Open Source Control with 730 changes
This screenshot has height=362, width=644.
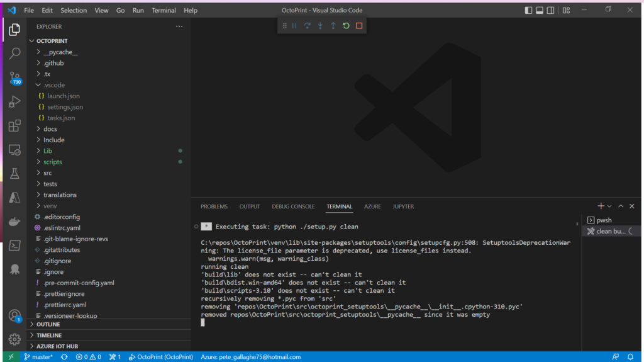[x=14, y=77]
